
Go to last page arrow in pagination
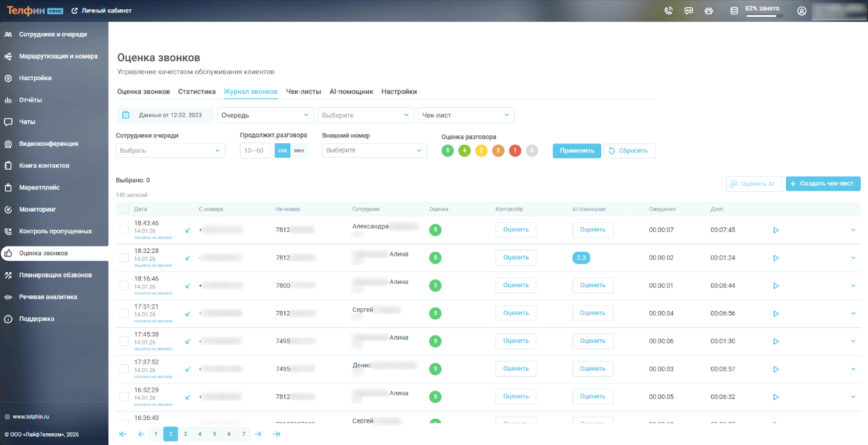click(277, 434)
